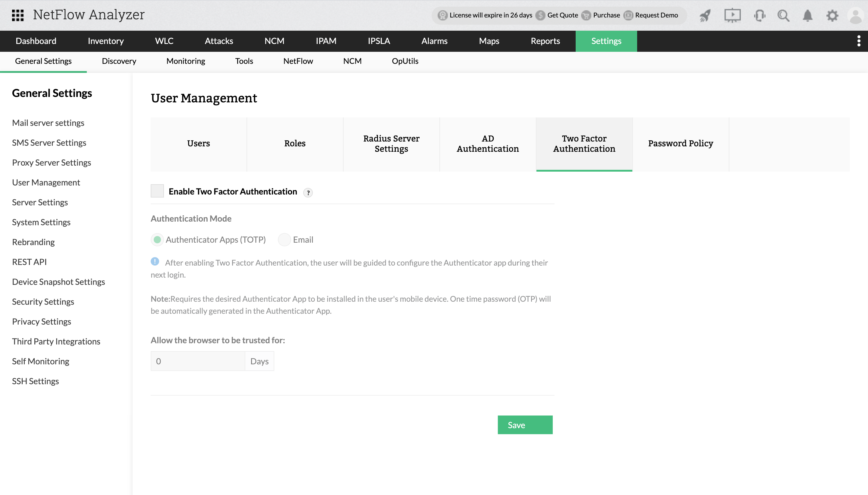Switch to the Password Policy tab
Viewport: 868px width, 495px height.
tap(681, 143)
